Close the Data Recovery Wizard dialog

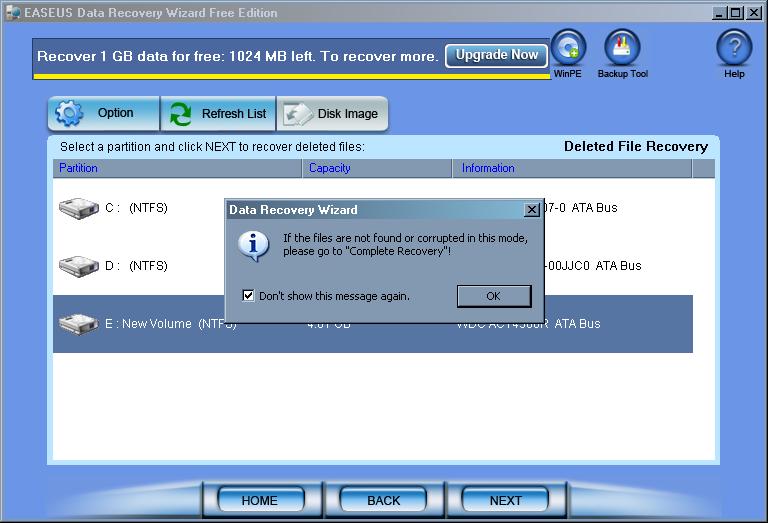point(531,210)
